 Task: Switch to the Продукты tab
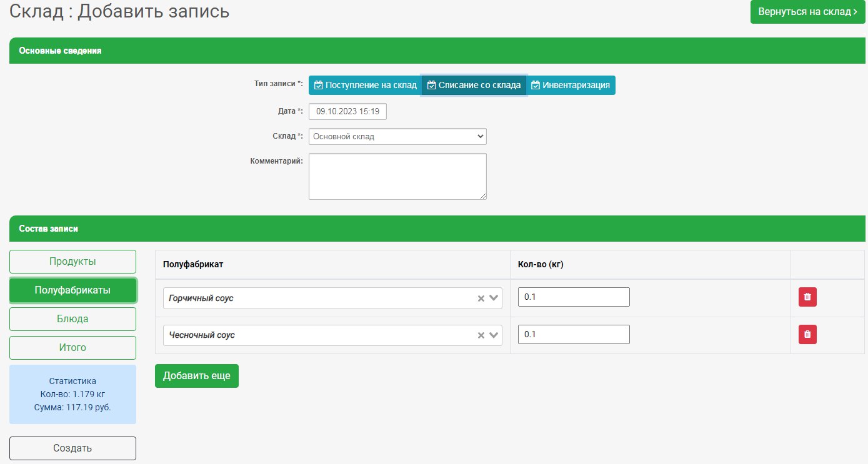point(72,262)
